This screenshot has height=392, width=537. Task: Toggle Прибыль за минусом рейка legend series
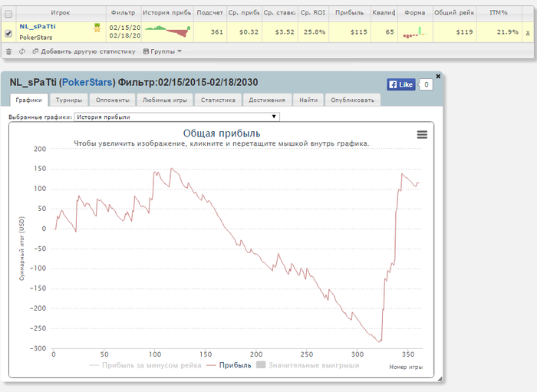point(145,365)
